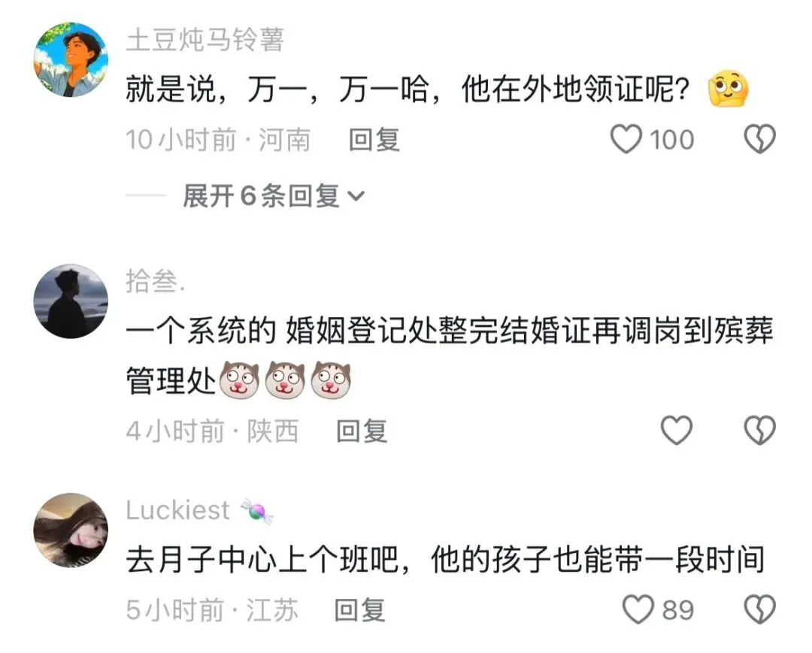This screenshot has width=812, height=653.
Task: Open username 土豆炖马铃薯
Action: coord(205,40)
